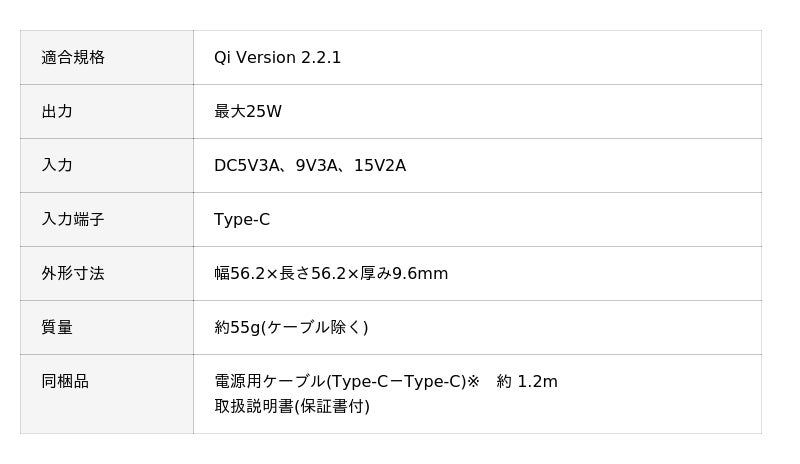Viewport: 800px width, 464px height.
Task: Click the 9V3A input text
Action: pos(318,166)
